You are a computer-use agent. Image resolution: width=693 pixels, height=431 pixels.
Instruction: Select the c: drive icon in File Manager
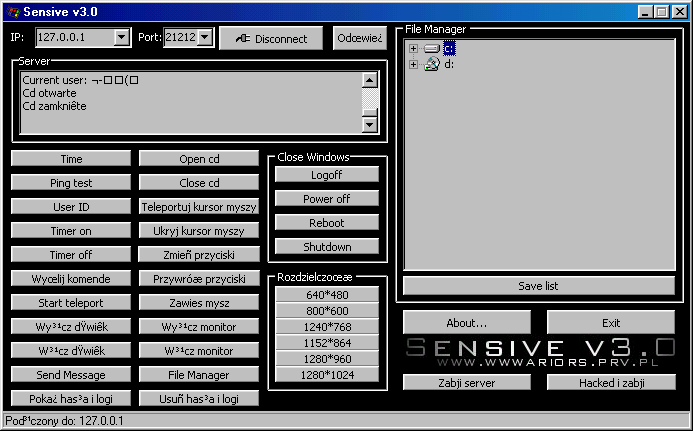(x=432, y=47)
